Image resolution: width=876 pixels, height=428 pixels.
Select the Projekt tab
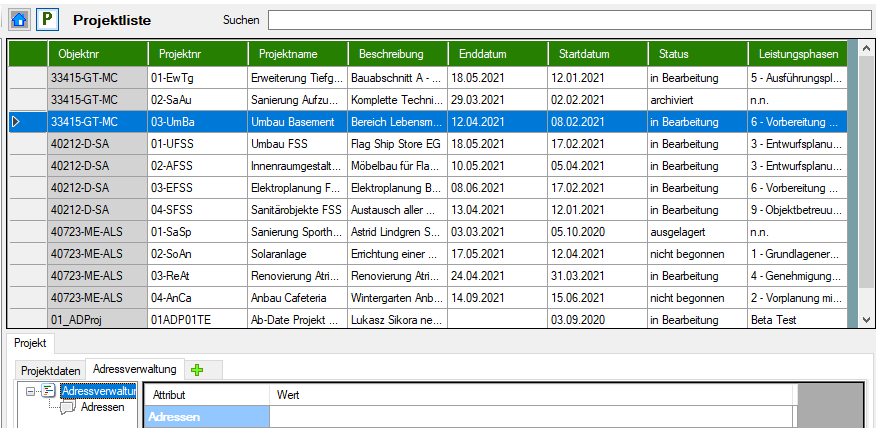(x=31, y=343)
